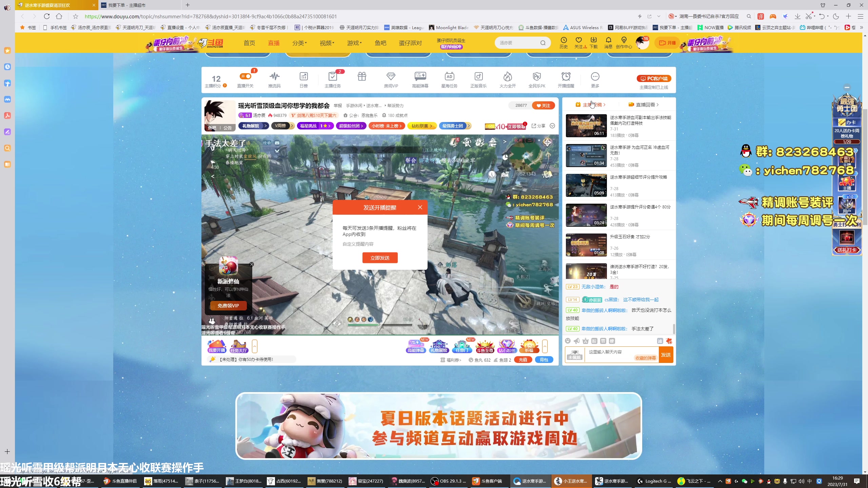Click the emoji smiley icon in chat toolbar
The height and width of the screenshot is (488, 868).
pyautogui.click(x=568, y=341)
